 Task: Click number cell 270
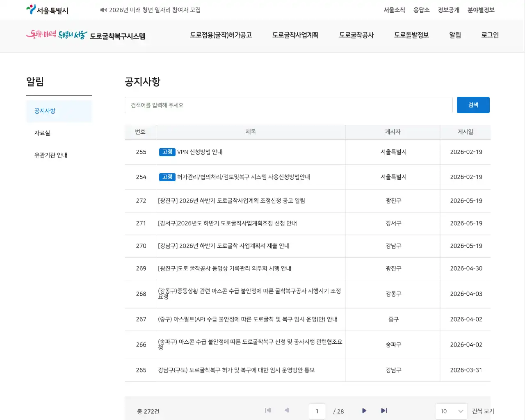(141, 246)
